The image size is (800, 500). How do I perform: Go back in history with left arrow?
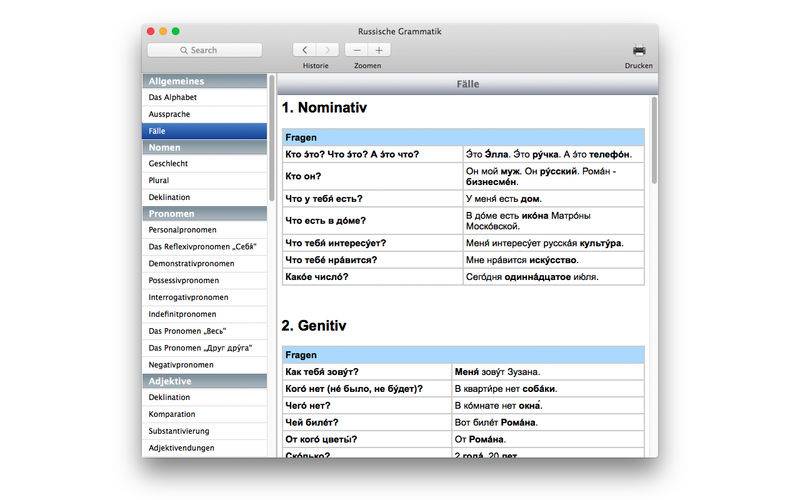(x=304, y=50)
